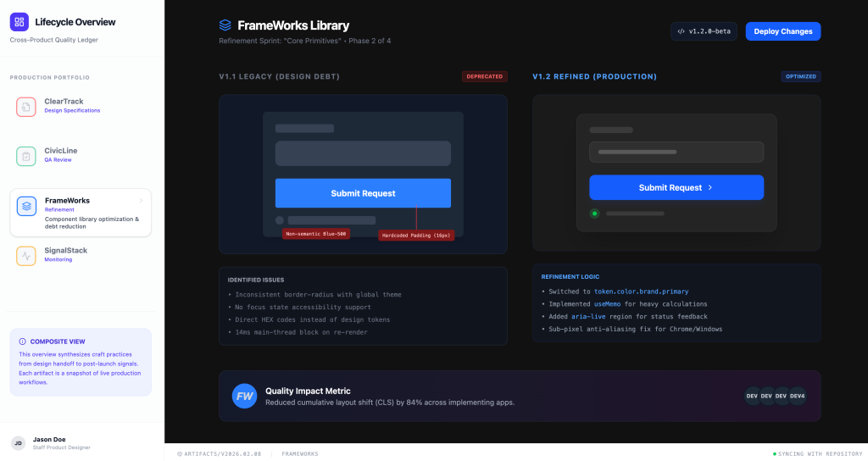868x461 pixels.
Task: Expand the FrameWorks item chevron arrow
Action: tap(141, 201)
